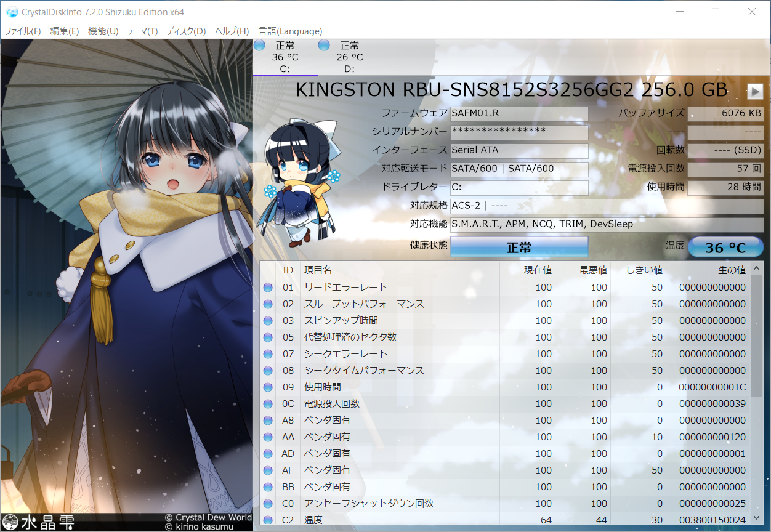Open the 言語(Language) menu

[x=290, y=31]
